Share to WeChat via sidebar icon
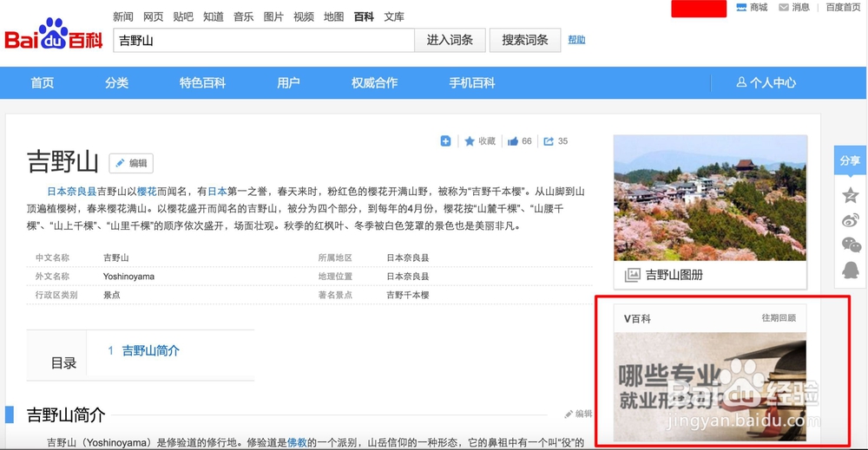This screenshot has height=450, width=868. [851, 245]
